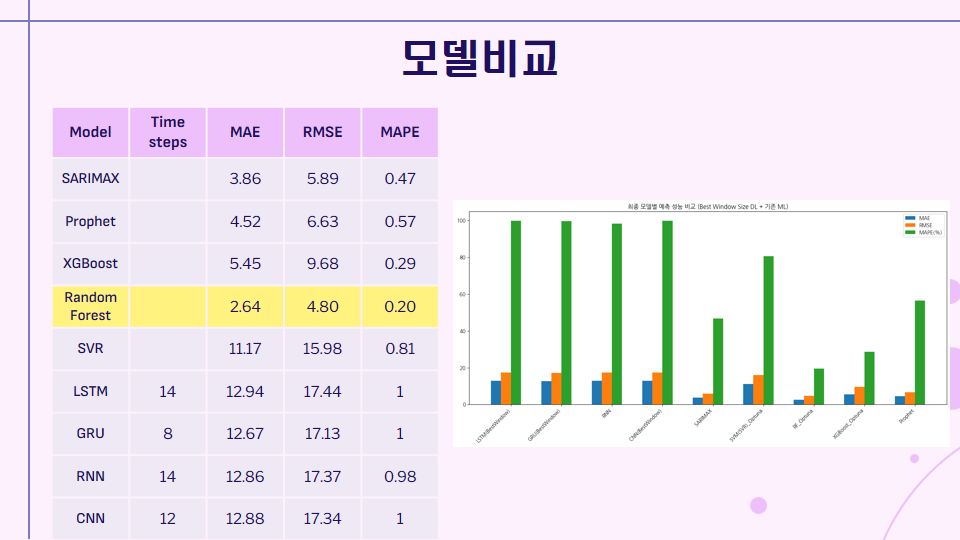This screenshot has width=960, height=540.
Task: Click the MAPE value 1 in GRU row
Action: pos(400,434)
